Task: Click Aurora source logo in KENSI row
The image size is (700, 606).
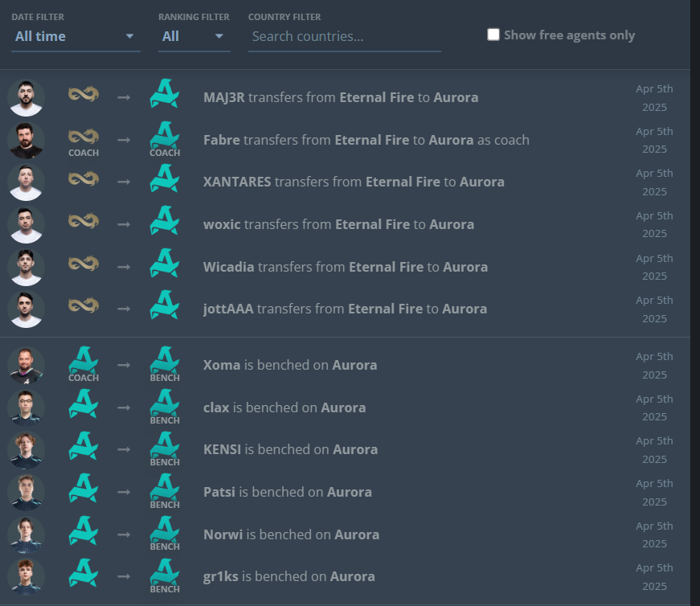Action: coord(84,446)
